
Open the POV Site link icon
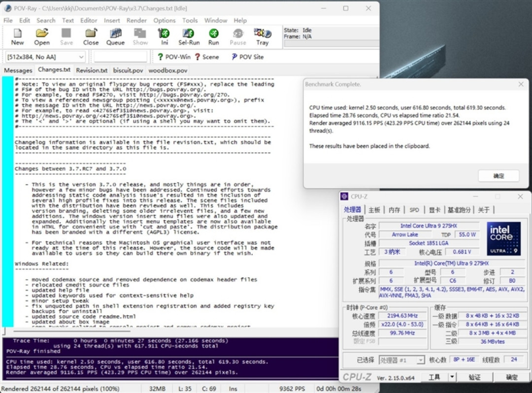247,57
